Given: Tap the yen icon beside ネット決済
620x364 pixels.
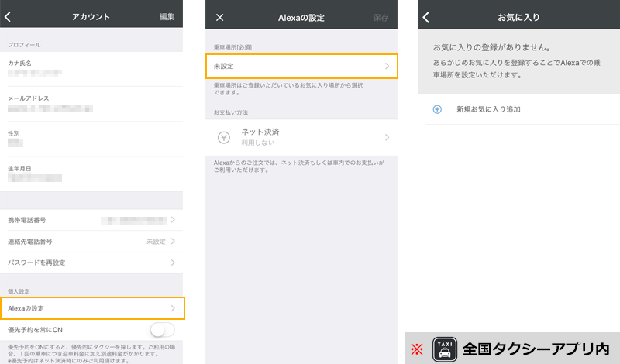Looking at the screenshot, I should pos(224,138).
